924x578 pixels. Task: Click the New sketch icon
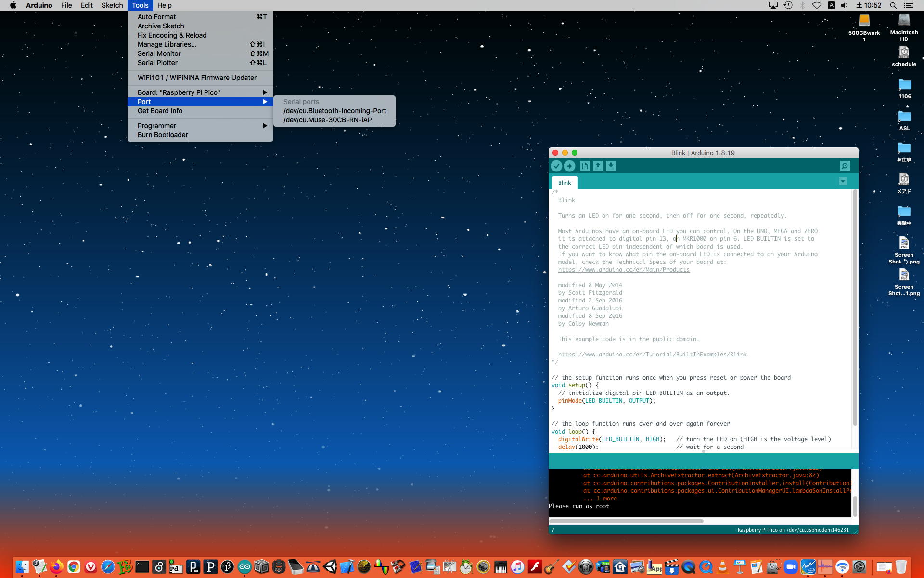click(x=585, y=166)
